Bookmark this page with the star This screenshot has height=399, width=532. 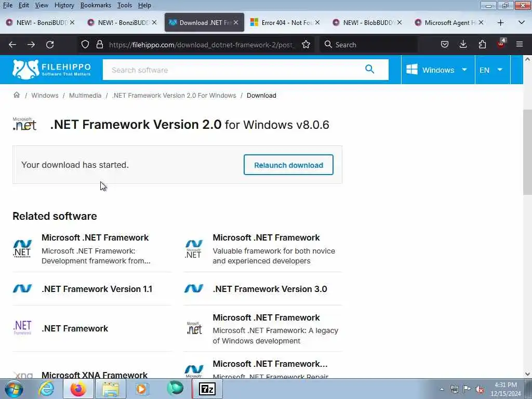coord(305,45)
